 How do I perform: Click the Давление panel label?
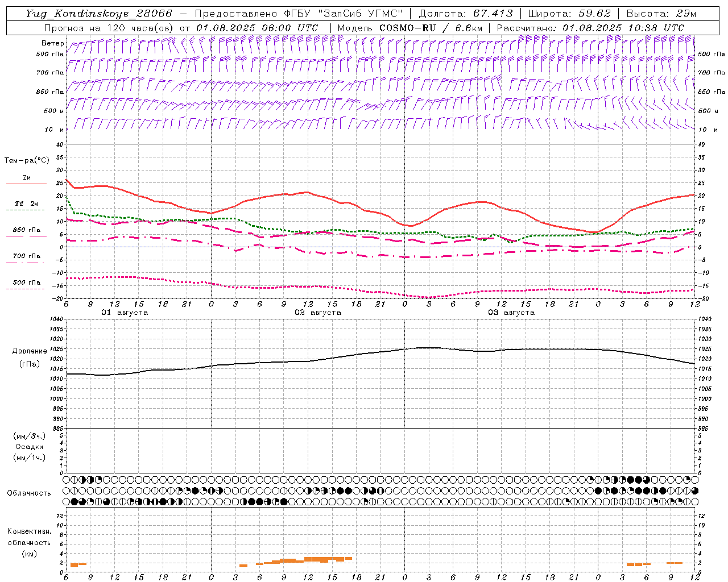coord(30,351)
